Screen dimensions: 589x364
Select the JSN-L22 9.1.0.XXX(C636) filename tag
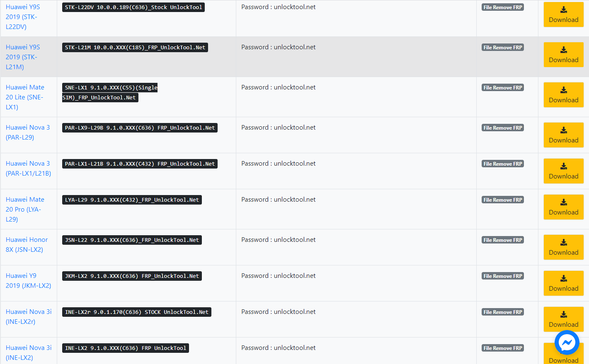[x=132, y=240]
